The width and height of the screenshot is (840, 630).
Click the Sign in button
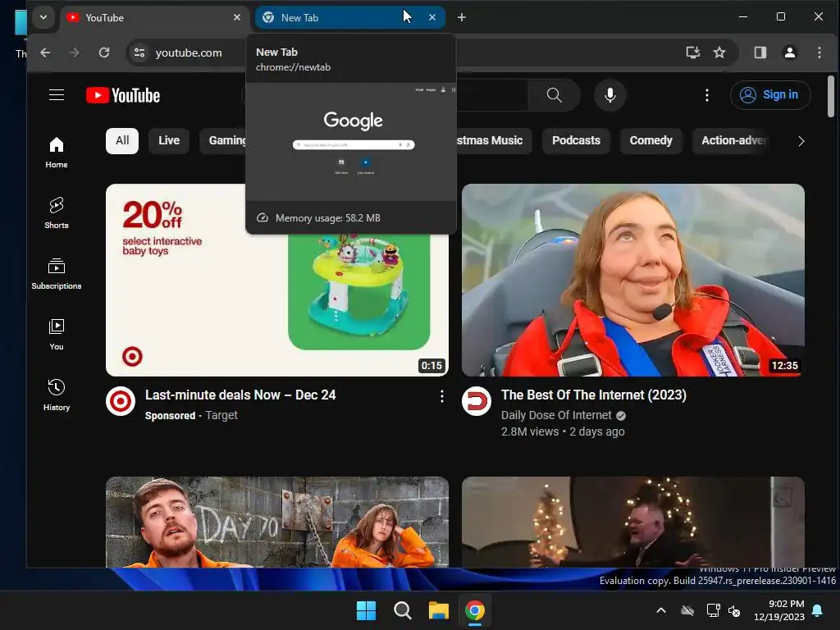pos(769,95)
